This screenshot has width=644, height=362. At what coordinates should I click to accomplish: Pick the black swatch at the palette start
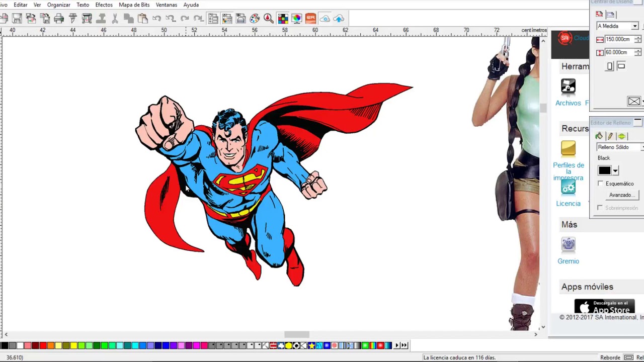pos(5,345)
